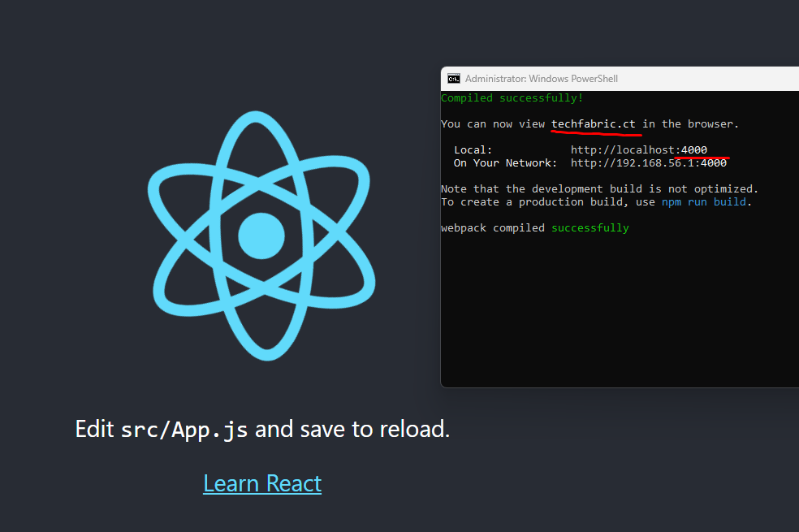Click the spinning React logo
The width and height of the screenshot is (799, 532).
tap(261, 236)
